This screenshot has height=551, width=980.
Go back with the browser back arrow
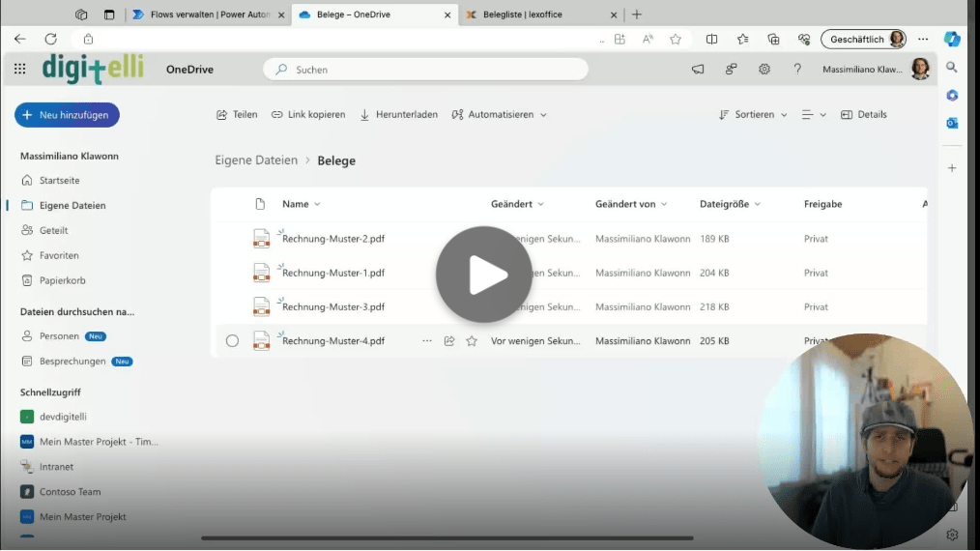(x=20, y=39)
